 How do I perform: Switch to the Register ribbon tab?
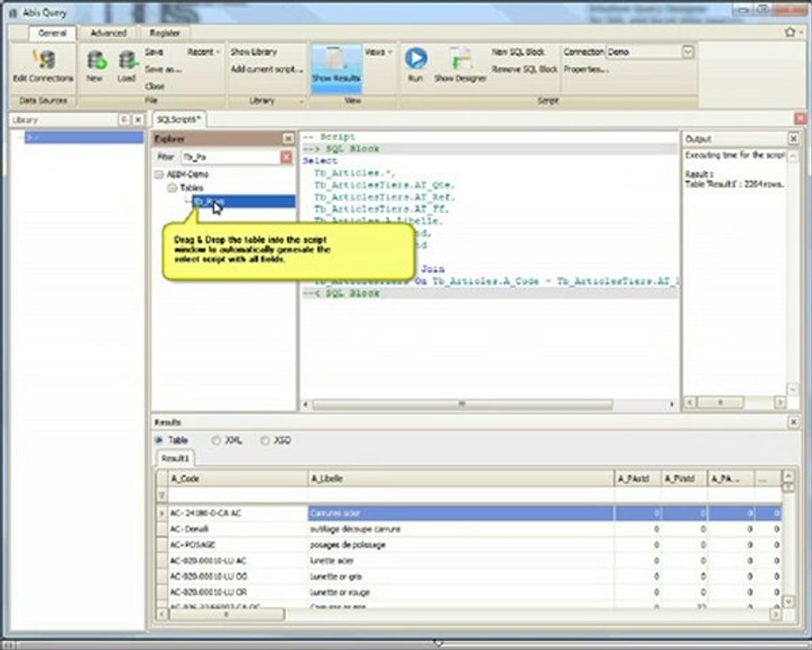[165, 33]
